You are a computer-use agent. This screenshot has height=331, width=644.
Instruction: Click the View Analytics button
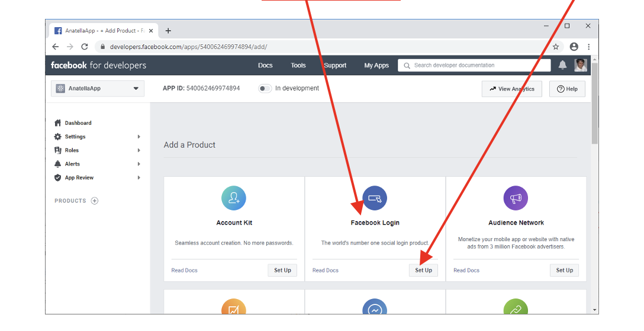[511, 89]
